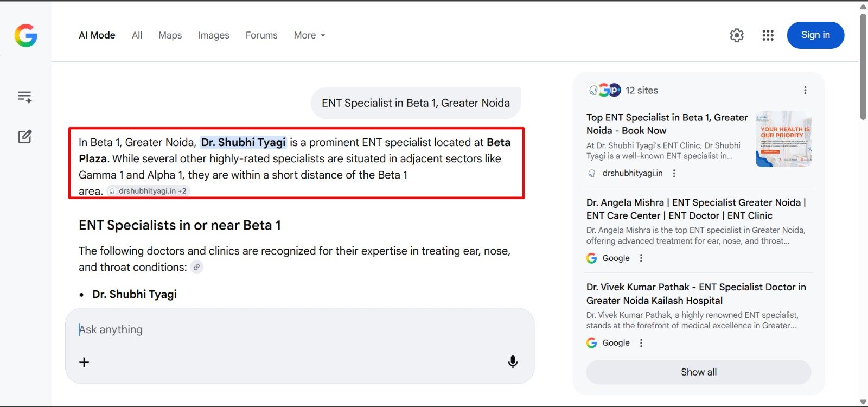Image resolution: width=868 pixels, height=407 pixels.
Task: Start a new chat with compose icon
Action: point(25,136)
